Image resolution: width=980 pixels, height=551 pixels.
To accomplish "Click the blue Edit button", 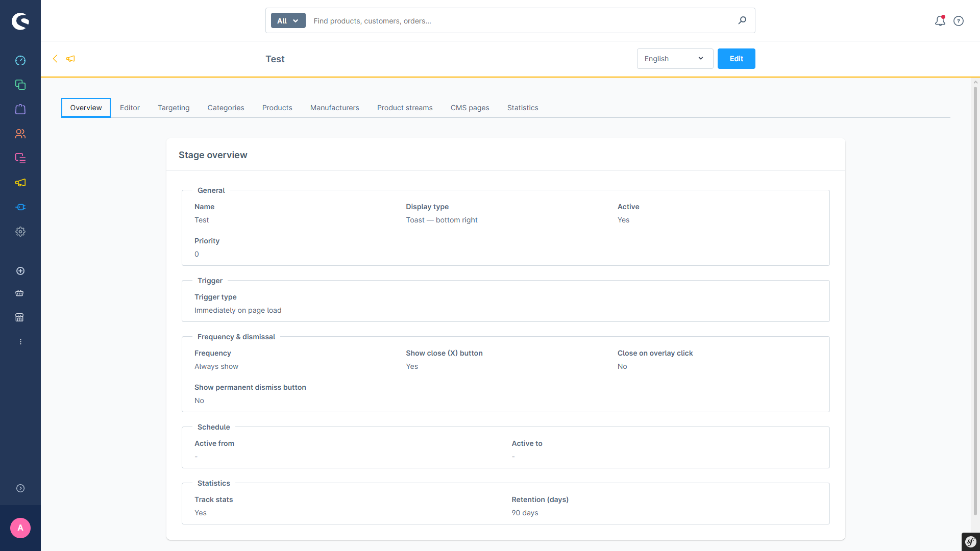I will [x=736, y=59].
